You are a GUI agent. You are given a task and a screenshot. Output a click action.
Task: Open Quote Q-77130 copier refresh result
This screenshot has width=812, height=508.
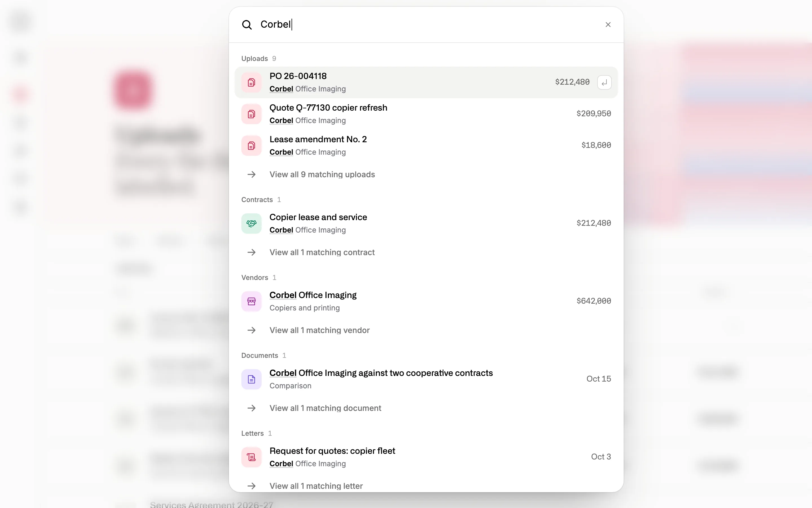[x=426, y=114]
